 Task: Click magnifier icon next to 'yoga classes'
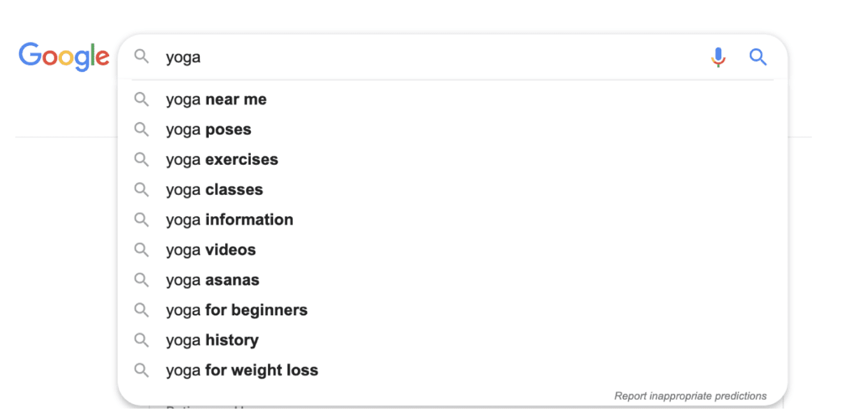pyautogui.click(x=141, y=190)
